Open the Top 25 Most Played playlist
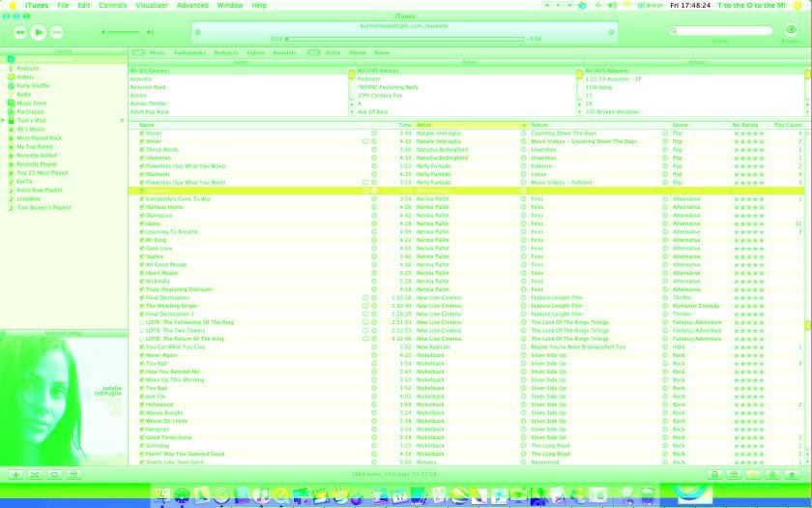Viewport: 812px width, 508px height. (43, 173)
